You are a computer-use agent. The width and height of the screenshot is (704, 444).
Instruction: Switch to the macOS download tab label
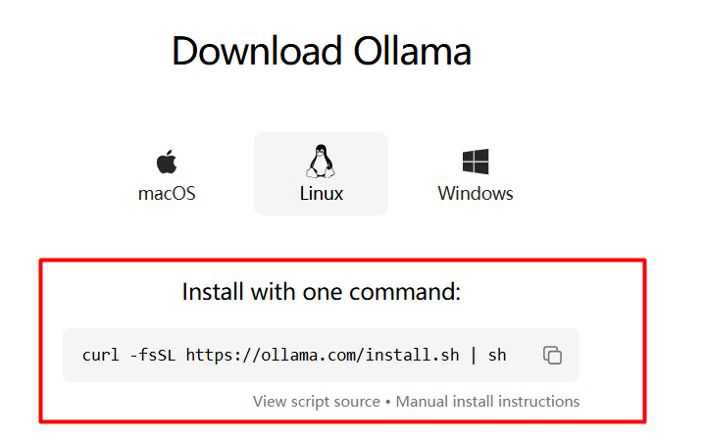(167, 194)
